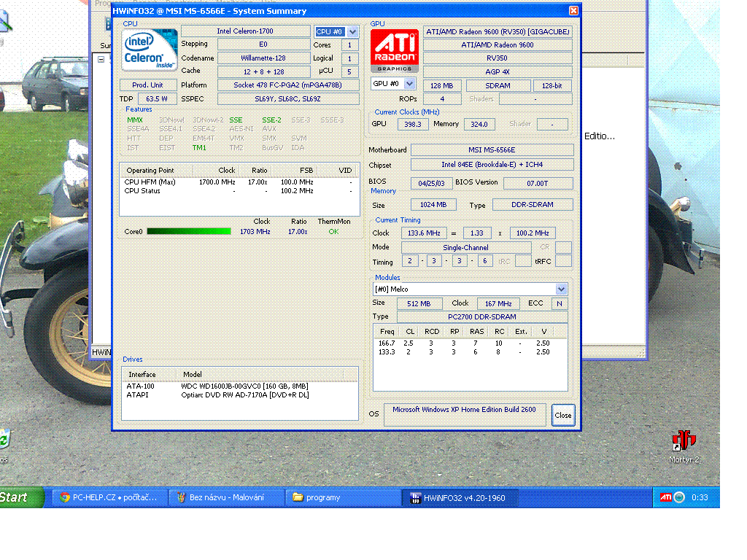Screen dimensions: 747x560
Task: Click the System Summary window title bar
Action: pos(340,10)
